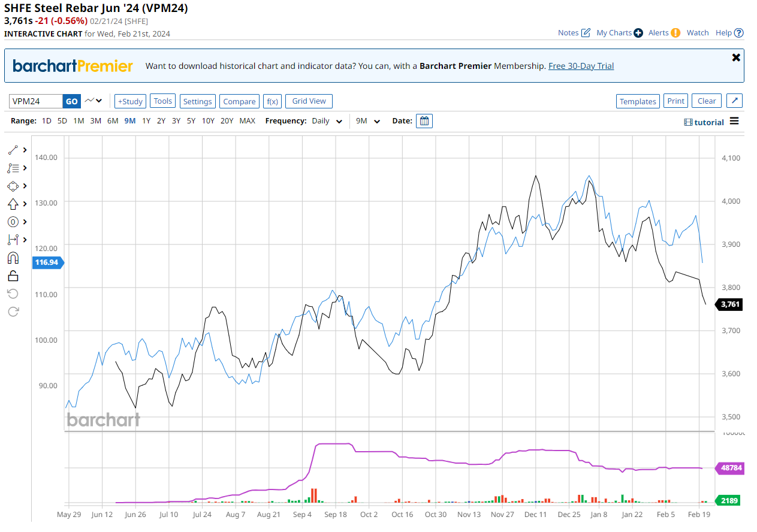The width and height of the screenshot is (757, 532).
Task: Click the VPM24 symbol input field
Action: (x=36, y=101)
